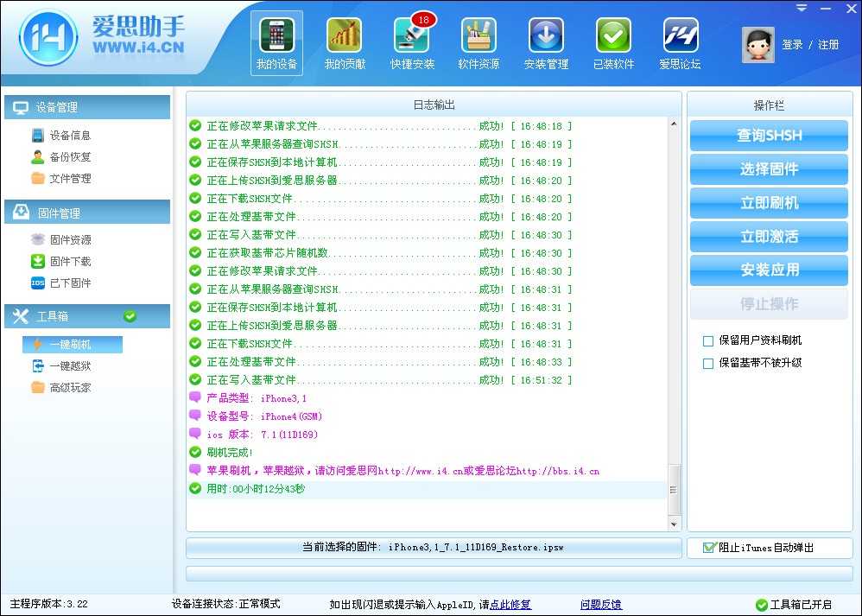The width and height of the screenshot is (862, 616).
Task: Click the disabled 停止操作 button
Action: point(769,303)
